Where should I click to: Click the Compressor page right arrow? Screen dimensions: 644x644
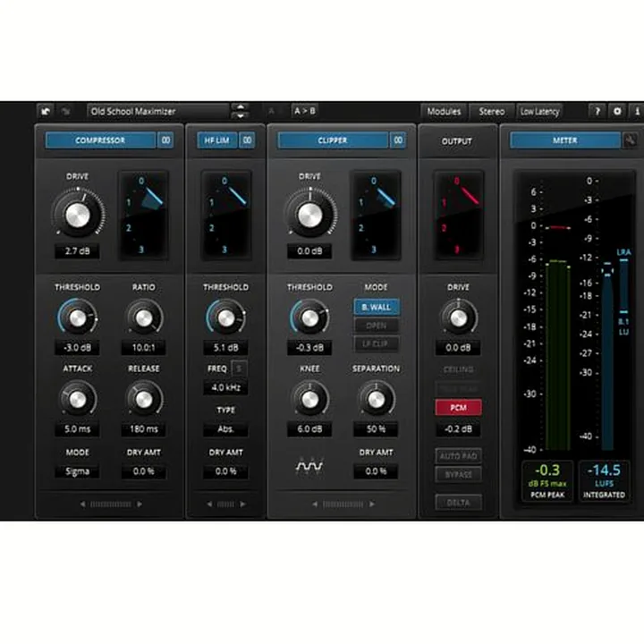140,504
